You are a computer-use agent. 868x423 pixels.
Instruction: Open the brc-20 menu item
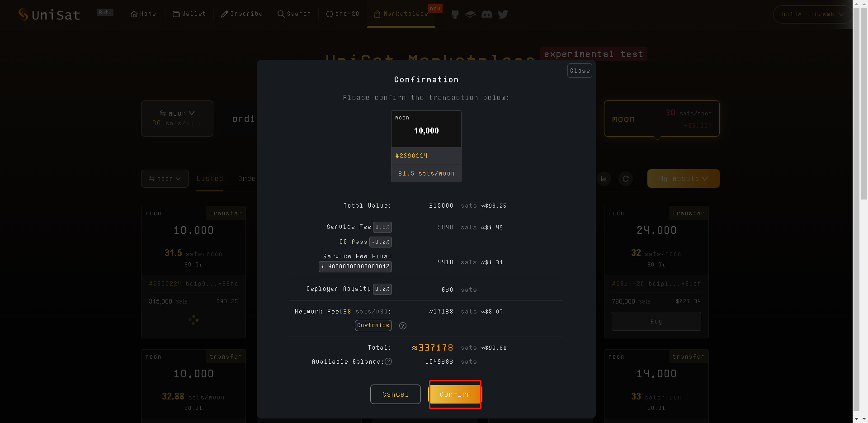point(342,14)
